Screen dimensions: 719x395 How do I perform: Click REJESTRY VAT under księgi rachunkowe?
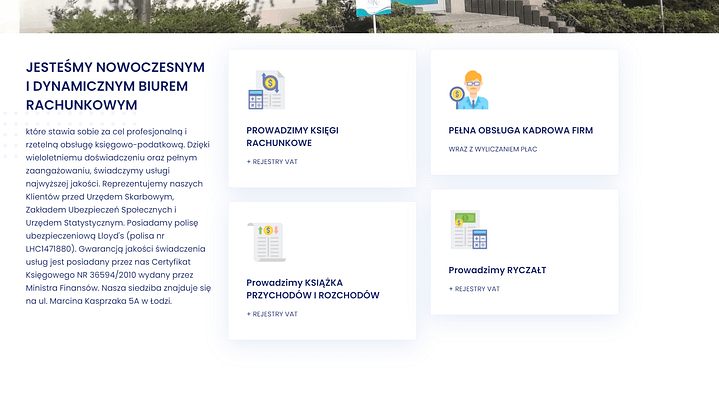tap(272, 162)
